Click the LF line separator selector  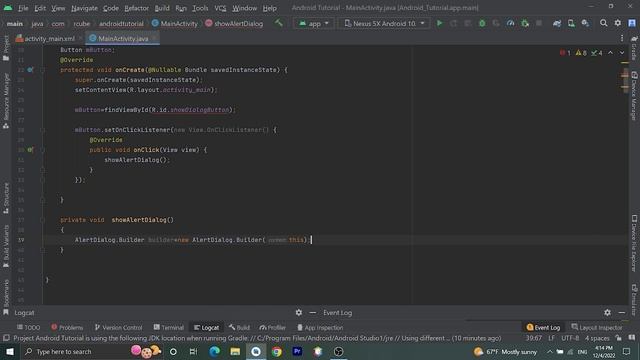(551, 338)
